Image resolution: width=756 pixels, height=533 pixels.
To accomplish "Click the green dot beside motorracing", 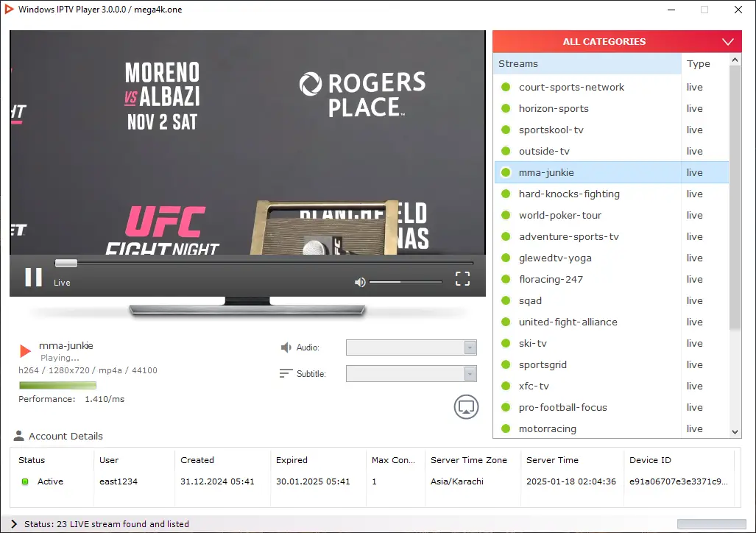I will [506, 428].
